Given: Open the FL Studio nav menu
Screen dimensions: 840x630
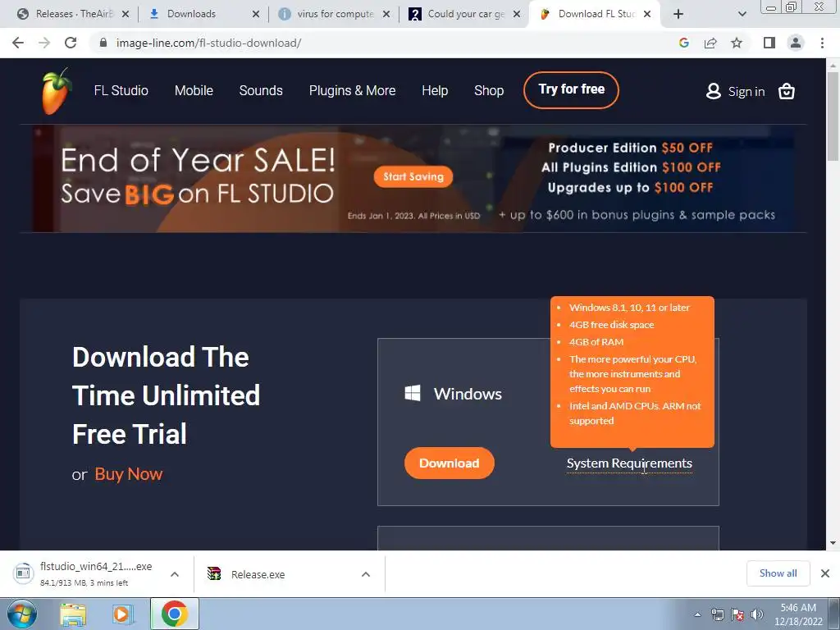Looking at the screenshot, I should pyautogui.click(x=121, y=90).
